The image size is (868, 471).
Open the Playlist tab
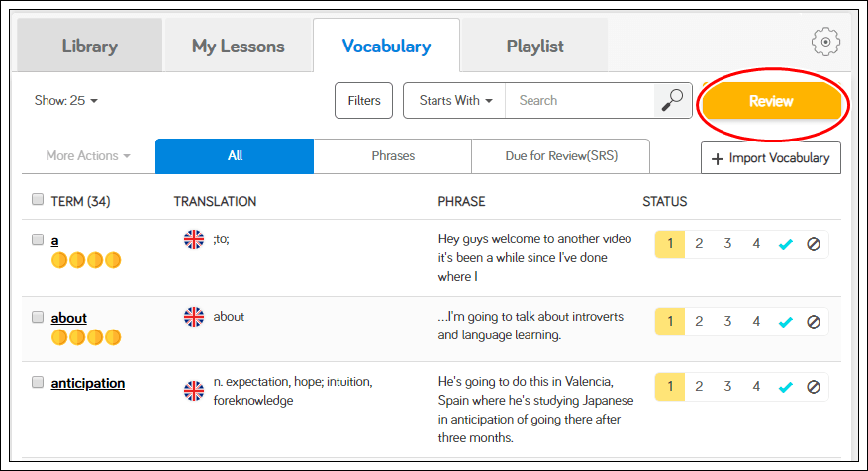534,46
